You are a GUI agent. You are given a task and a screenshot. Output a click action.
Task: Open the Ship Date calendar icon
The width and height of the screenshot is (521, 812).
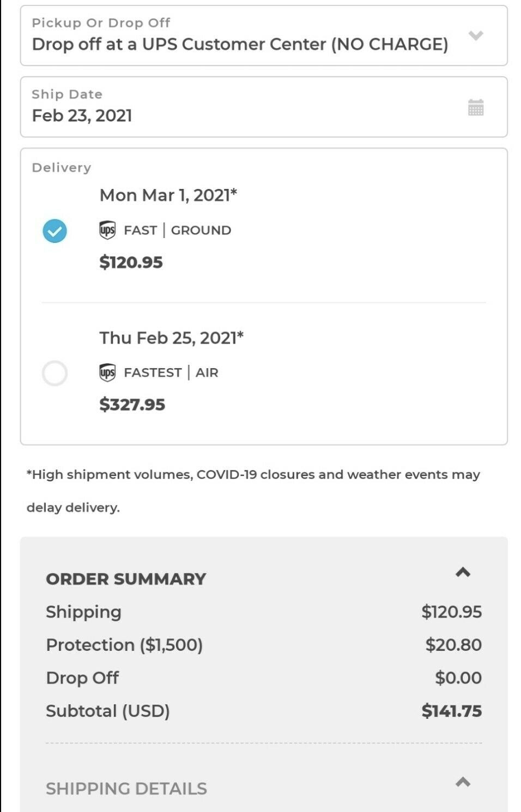coord(475,107)
